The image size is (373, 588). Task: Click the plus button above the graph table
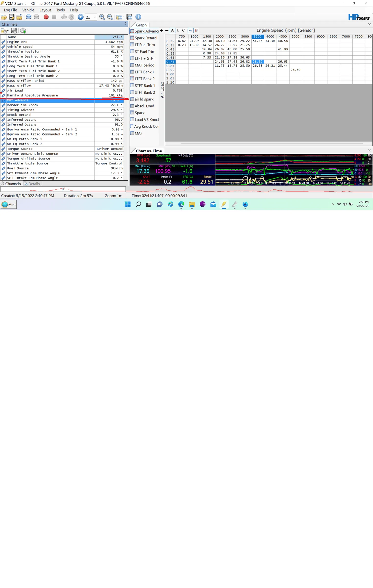point(161,31)
